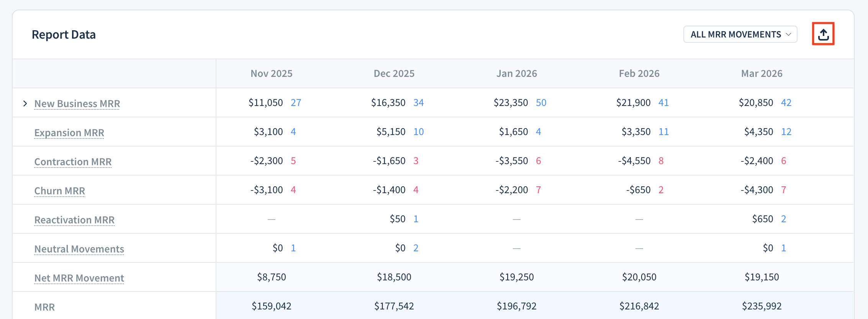Viewport: 868px width, 319px height.
Task: Click the 3 count next to -$1,650
Action: click(416, 161)
